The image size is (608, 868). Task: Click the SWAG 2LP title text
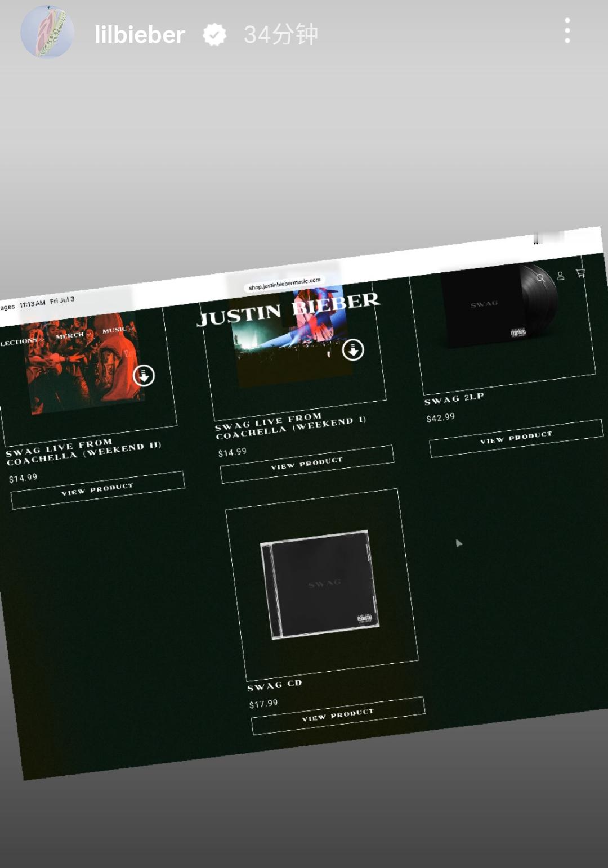tap(454, 399)
